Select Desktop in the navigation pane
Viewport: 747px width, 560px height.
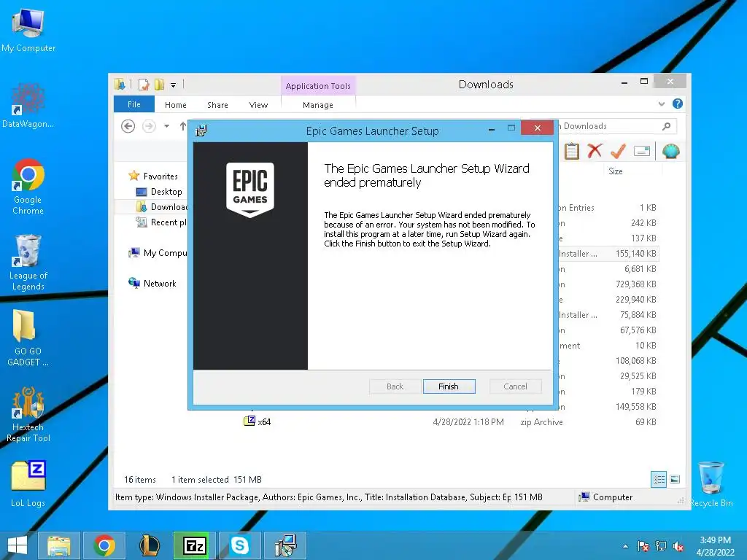click(160, 192)
